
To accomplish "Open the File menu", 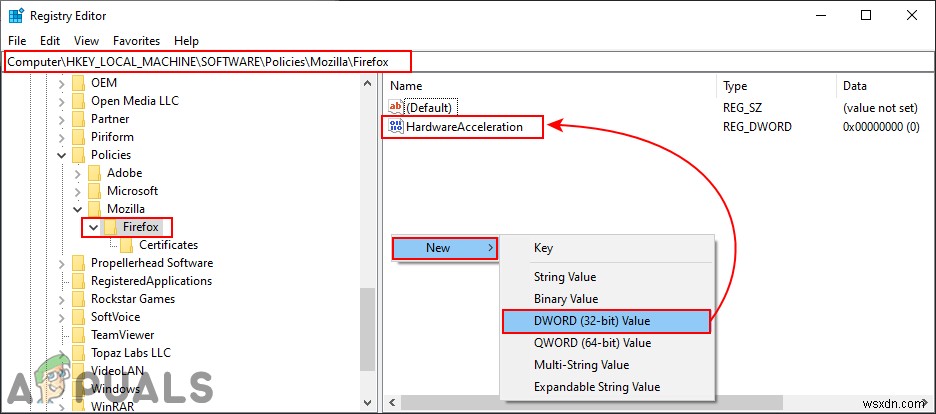I will pyautogui.click(x=17, y=41).
